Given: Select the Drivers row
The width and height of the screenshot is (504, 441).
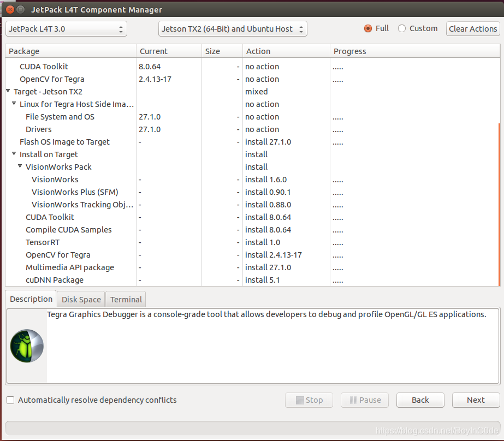Looking at the screenshot, I should pos(252,129).
